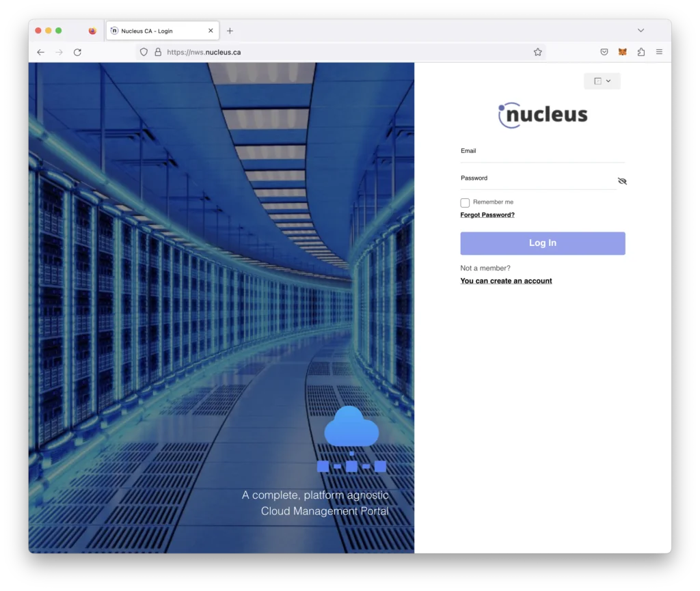Screen dimensions: 700x591
Task: Click the Log In button
Action: [542, 243]
